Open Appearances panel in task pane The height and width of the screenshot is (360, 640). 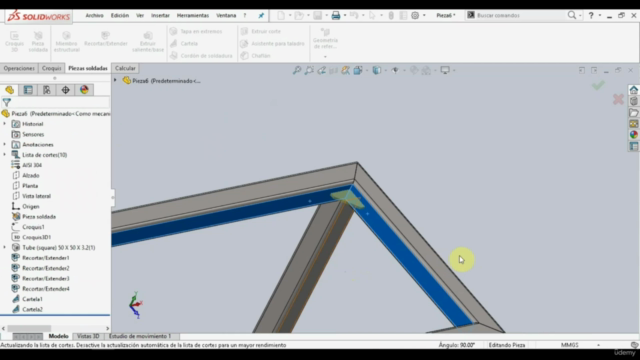pyautogui.click(x=633, y=135)
